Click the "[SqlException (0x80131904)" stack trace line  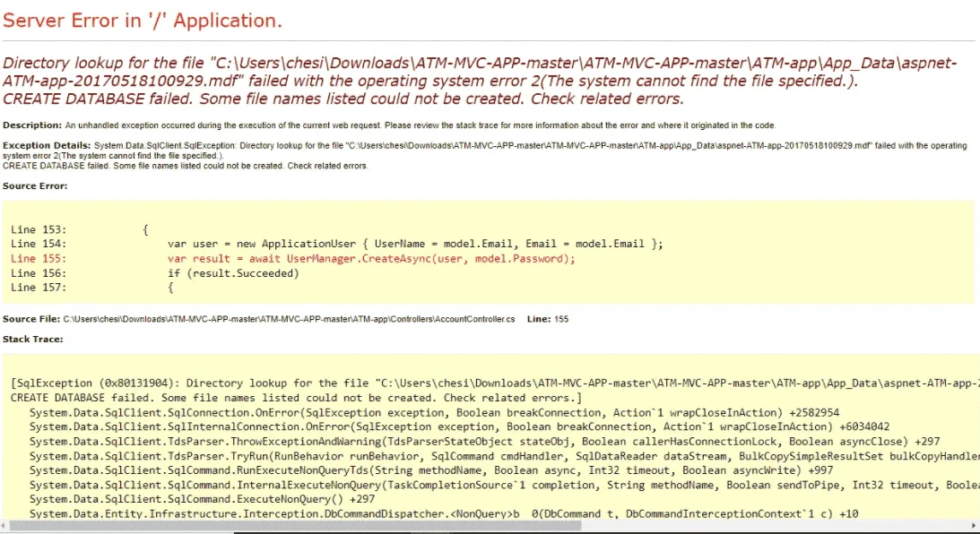click(495, 383)
